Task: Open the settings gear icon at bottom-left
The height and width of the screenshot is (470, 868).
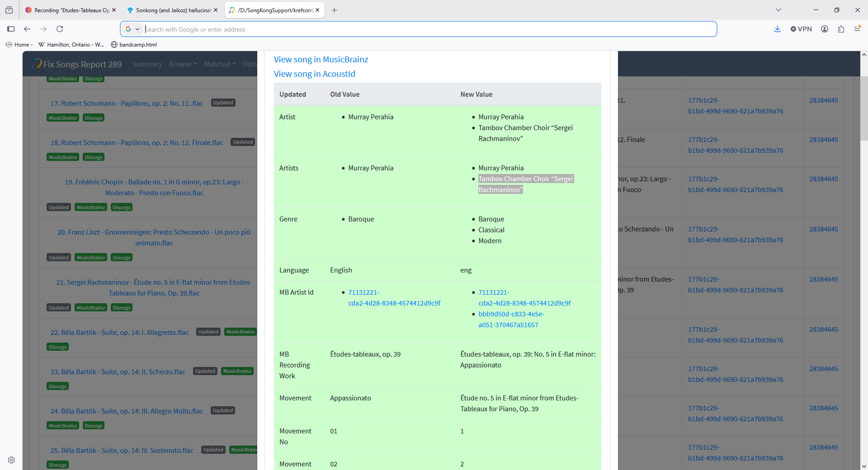Action: click(11, 460)
